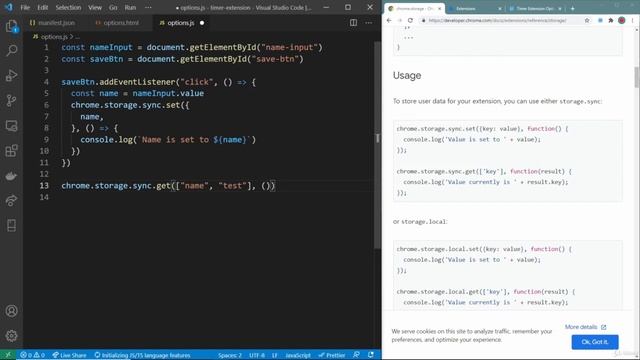Open the bottom-most activity bar view icon above Accounts

coord(11,225)
